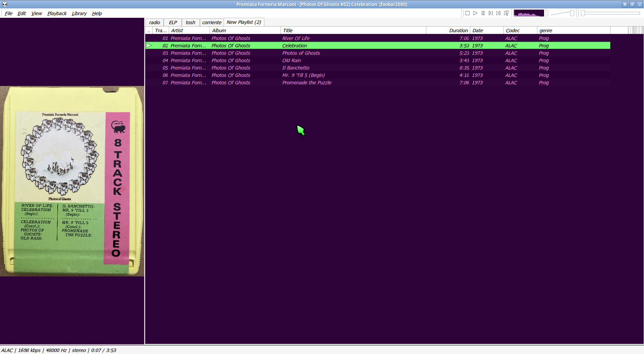
Task: Select the Celebration track row
Action: 378,46
